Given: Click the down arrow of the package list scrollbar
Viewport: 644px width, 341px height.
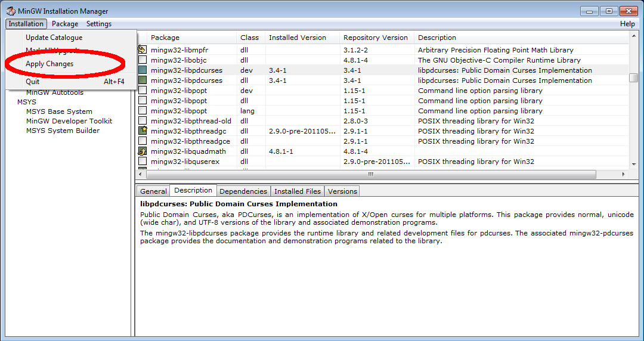Looking at the screenshot, I should (634, 164).
